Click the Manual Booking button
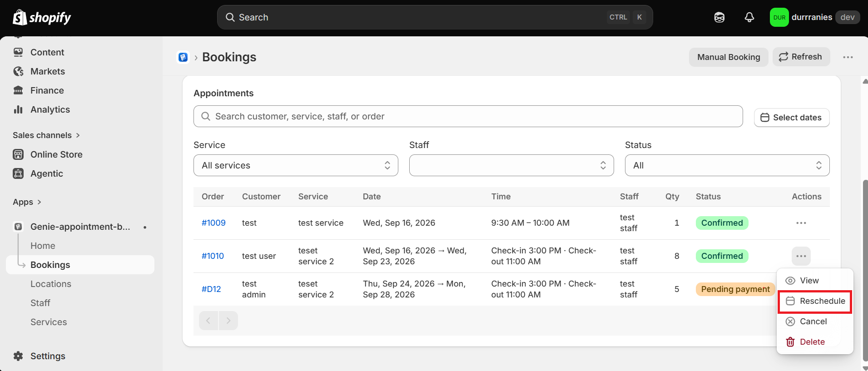The image size is (868, 371). coord(729,57)
